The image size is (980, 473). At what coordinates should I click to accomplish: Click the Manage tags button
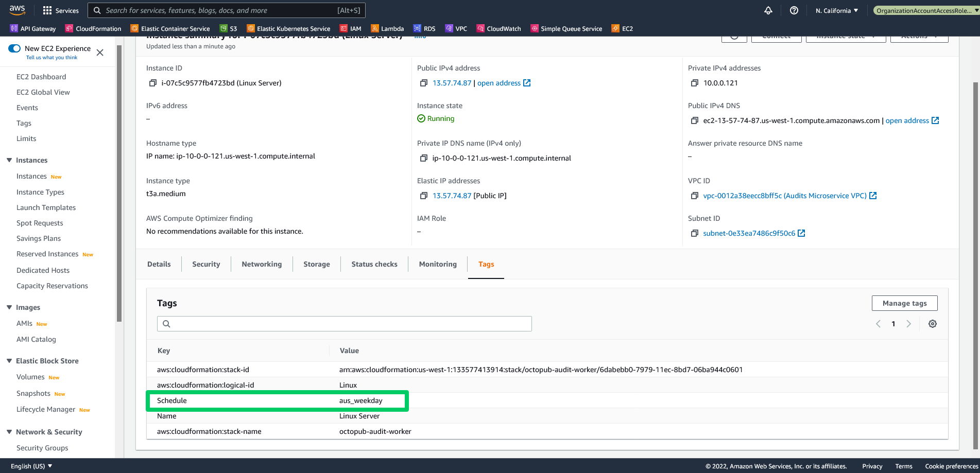(x=904, y=303)
